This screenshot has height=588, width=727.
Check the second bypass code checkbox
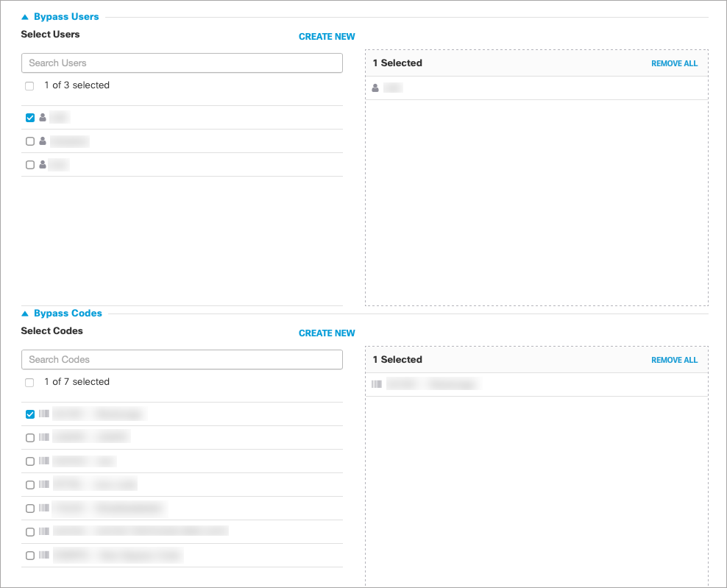click(30, 438)
